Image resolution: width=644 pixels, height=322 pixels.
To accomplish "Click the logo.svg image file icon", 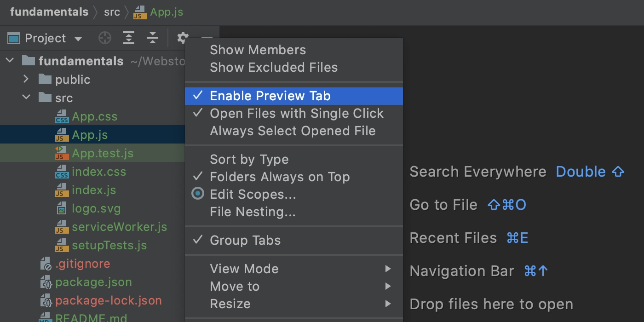I will point(62,209).
